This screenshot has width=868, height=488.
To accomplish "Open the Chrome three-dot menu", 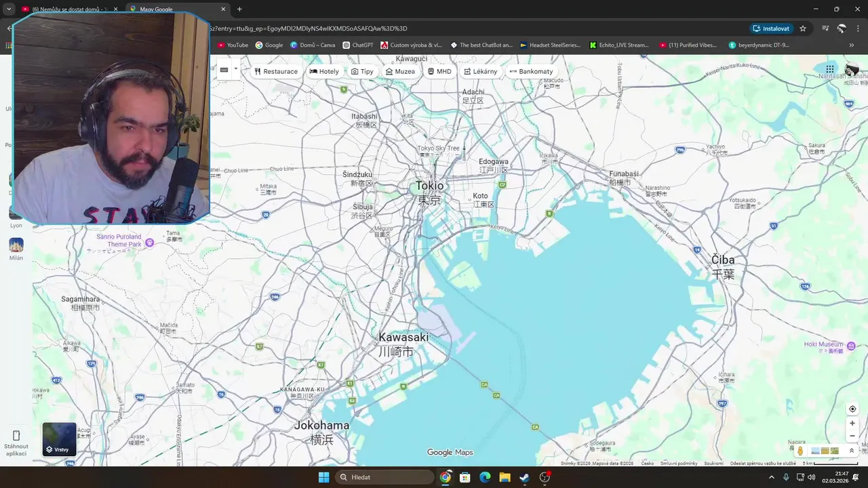I will pos(858,28).
